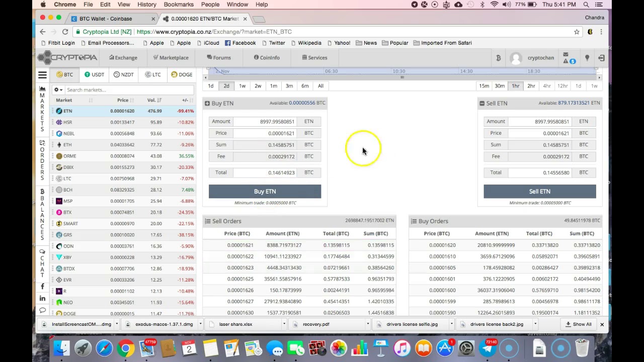This screenshot has width=644, height=362.
Task: Open the market search settings gear dropdown
Action: click(58, 90)
